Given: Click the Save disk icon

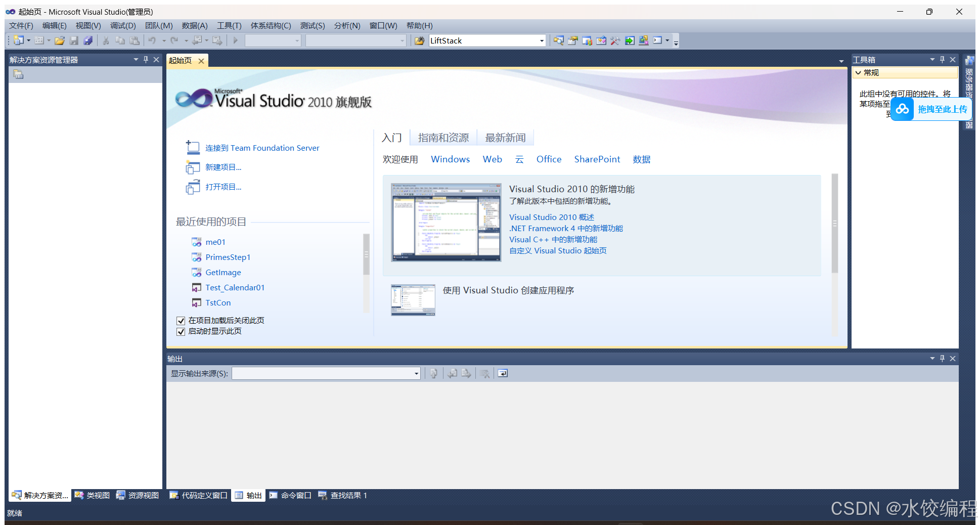Looking at the screenshot, I should 74,40.
